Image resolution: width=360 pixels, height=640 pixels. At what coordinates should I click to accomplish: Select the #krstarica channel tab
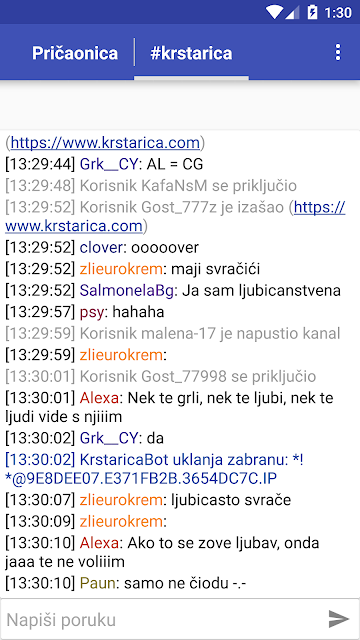point(191,53)
